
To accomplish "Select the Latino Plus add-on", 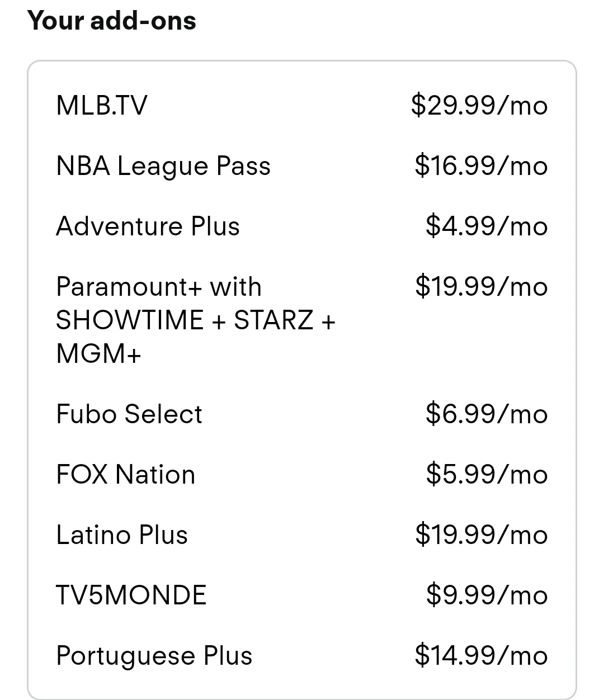I will click(x=301, y=535).
